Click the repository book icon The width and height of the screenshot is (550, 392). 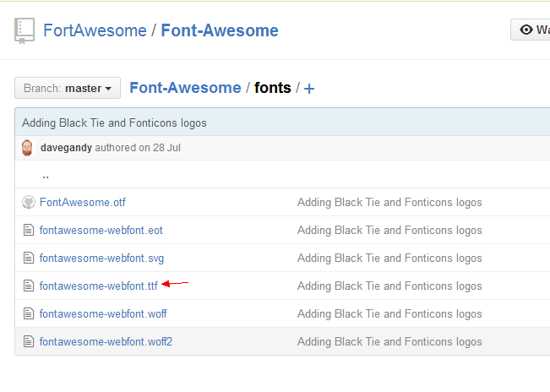click(x=25, y=31)
